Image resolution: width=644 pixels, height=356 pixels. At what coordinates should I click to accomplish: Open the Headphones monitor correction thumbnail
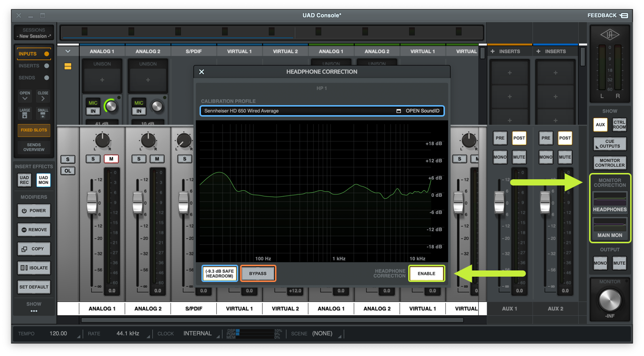(x=610, y=199)
